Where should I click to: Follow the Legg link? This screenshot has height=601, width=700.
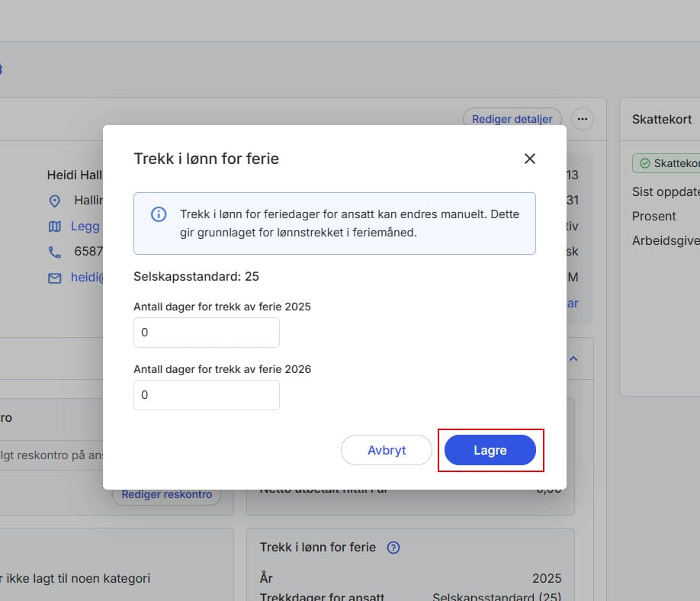[x=85, y=227]
